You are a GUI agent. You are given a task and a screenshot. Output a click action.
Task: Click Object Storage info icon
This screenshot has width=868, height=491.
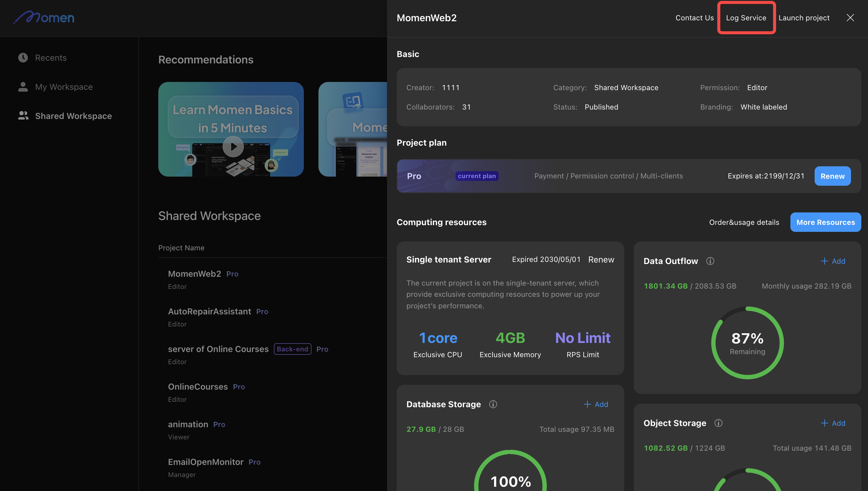pyautogui.click(x=718, y=423)
